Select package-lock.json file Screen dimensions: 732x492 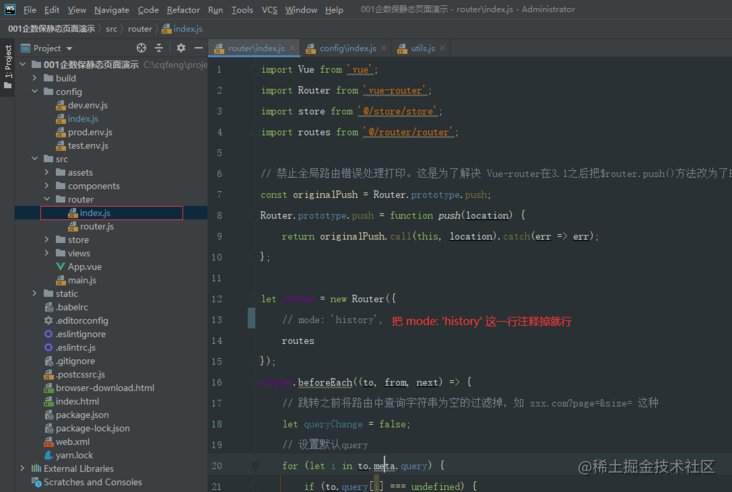87,429
